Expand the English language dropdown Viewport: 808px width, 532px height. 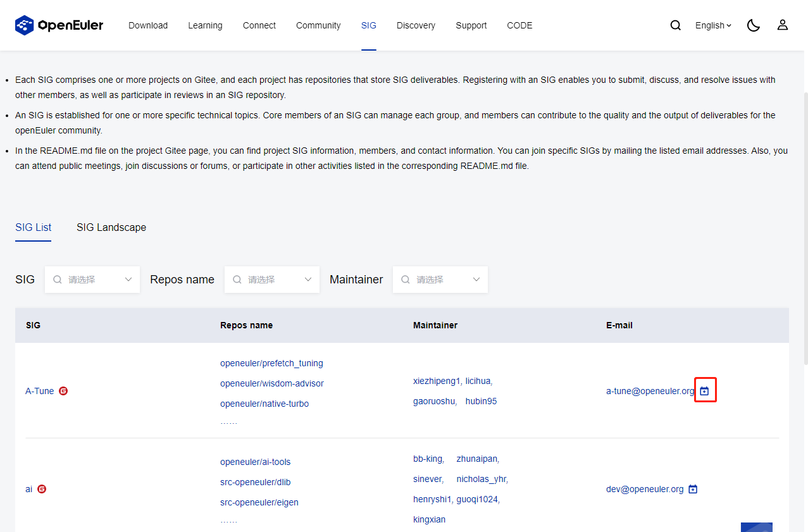click(713, 25)
